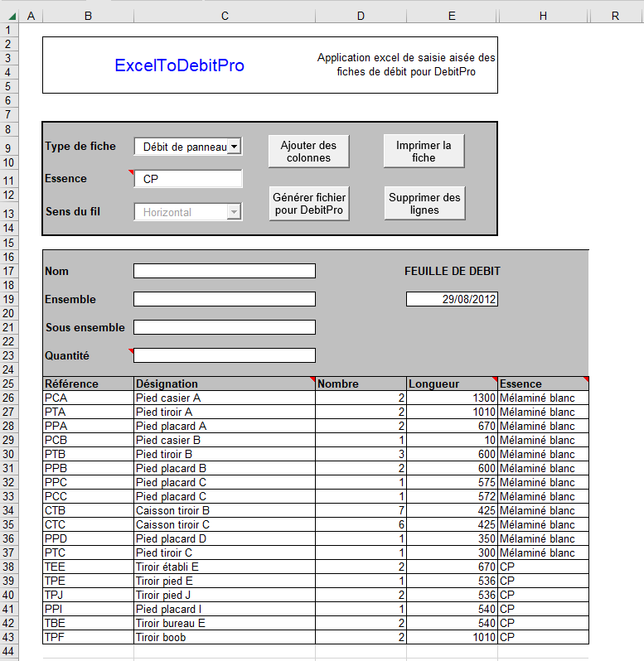Image resolution: width=644 pixels, height=661 pixels.
Task: Select the Caisson tiroir C cell
Action: [225, 525]
